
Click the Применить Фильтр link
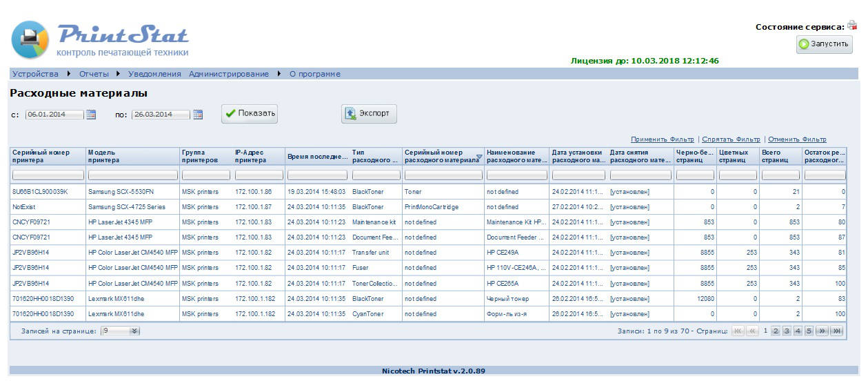(x=662, y=139)
